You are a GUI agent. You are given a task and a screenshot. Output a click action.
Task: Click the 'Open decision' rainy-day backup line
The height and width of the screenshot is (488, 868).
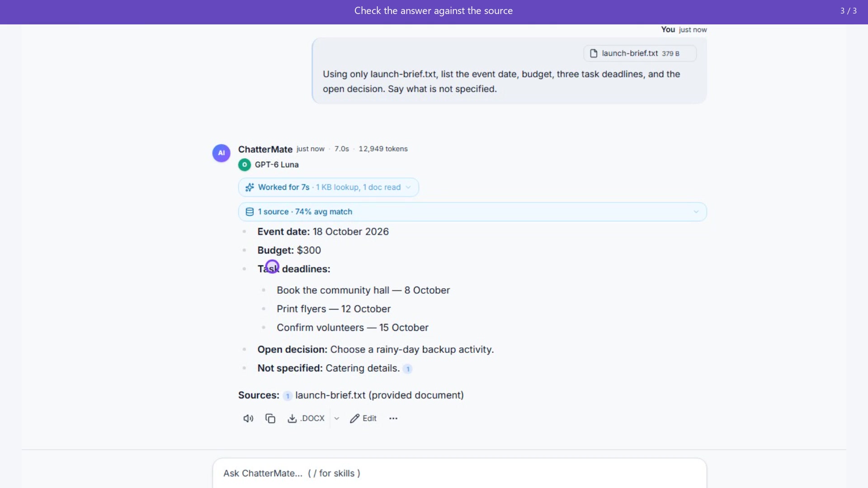pos(375,349)
